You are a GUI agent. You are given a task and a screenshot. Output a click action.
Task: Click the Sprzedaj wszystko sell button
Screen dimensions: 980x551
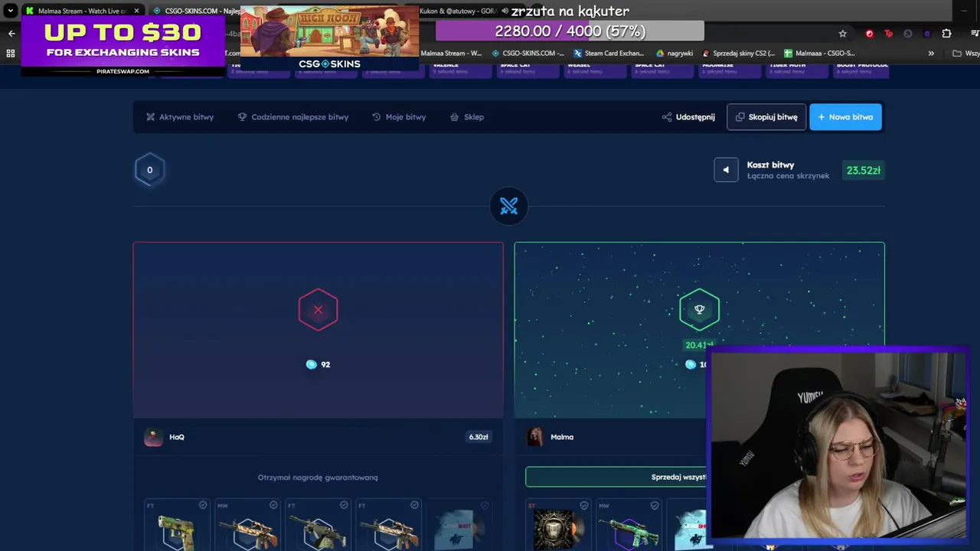coord(616,477)
